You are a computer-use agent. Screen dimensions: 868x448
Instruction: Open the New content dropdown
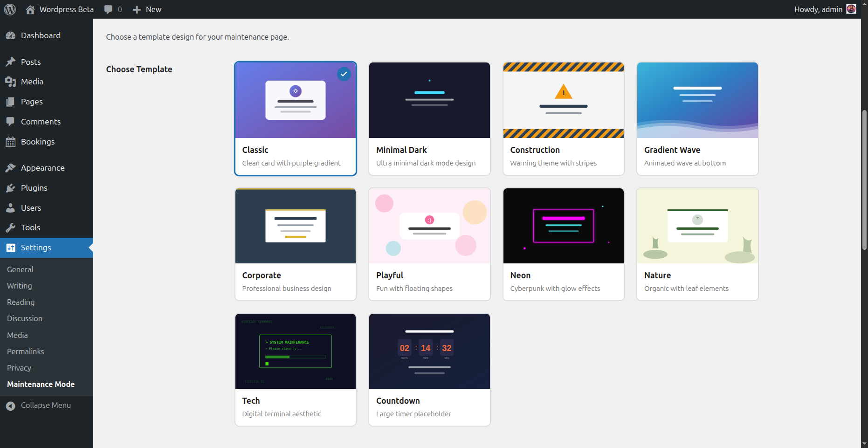[147, 9]
